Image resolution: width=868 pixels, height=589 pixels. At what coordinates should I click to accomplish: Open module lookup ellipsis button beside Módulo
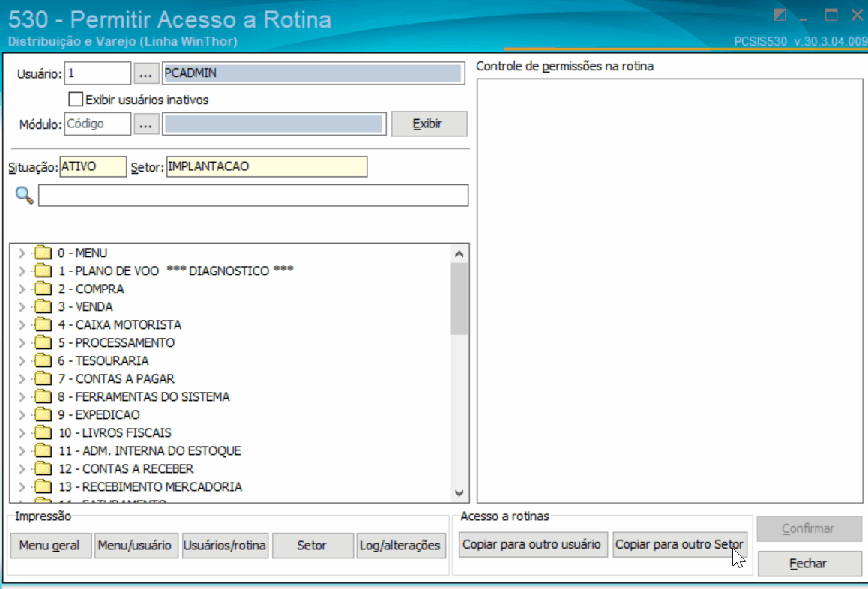(145, 124)
